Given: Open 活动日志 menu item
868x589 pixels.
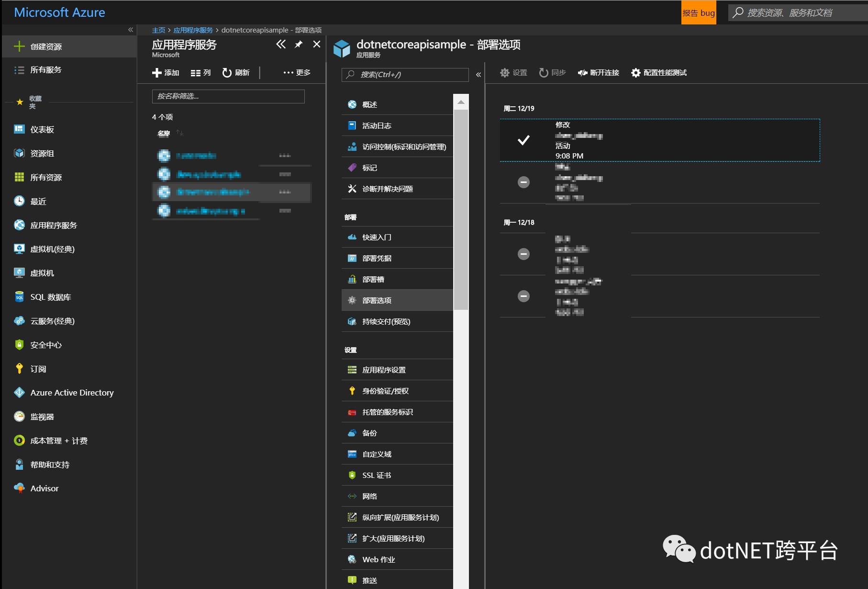Looking at the screenshot, I should click(397, 125).
